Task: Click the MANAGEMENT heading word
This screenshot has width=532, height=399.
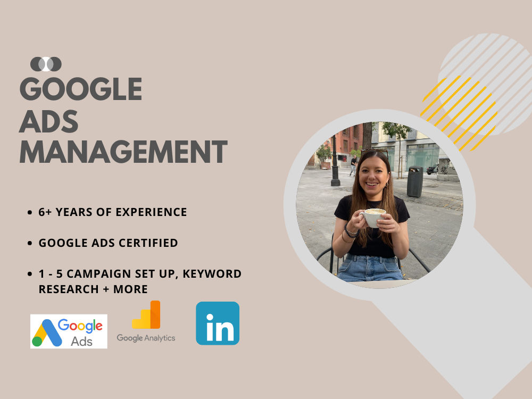Action: click(x=123, y=152)
